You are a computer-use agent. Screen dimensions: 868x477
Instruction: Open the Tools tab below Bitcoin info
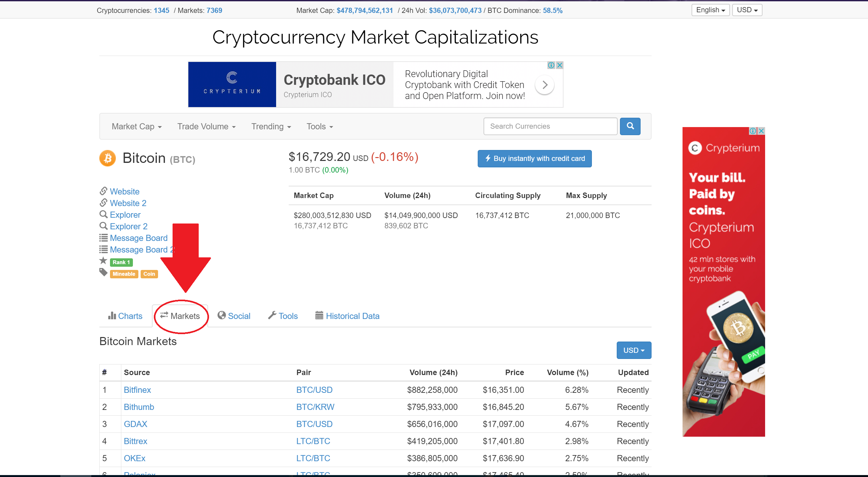[283, 316]
